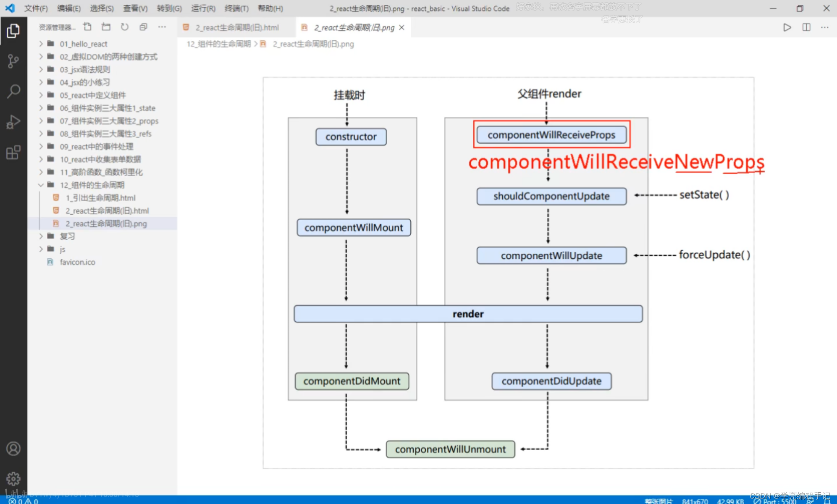Open explorer more actions ellipsis

coord(162,27)
